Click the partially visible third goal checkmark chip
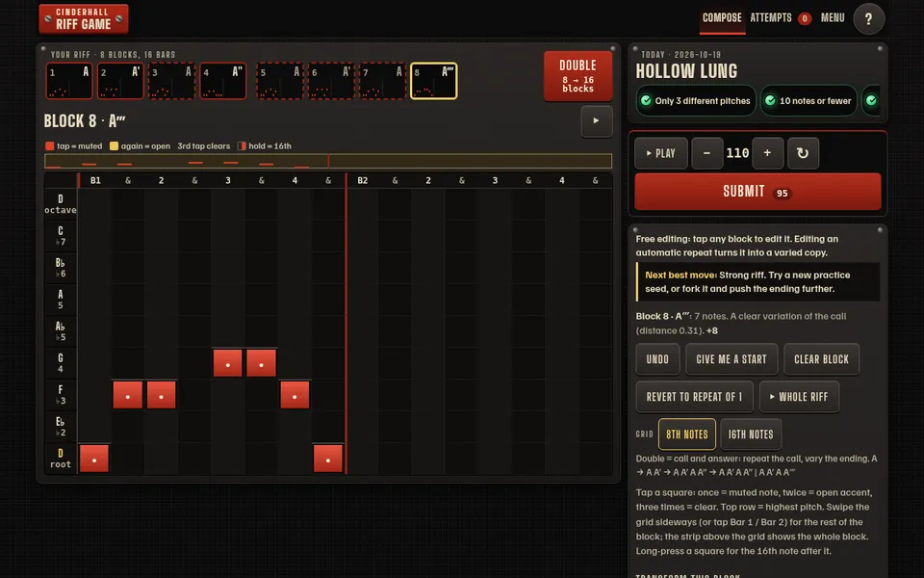Screen dimensions: 924x578 pyautogui.click(x=871, y=101)
